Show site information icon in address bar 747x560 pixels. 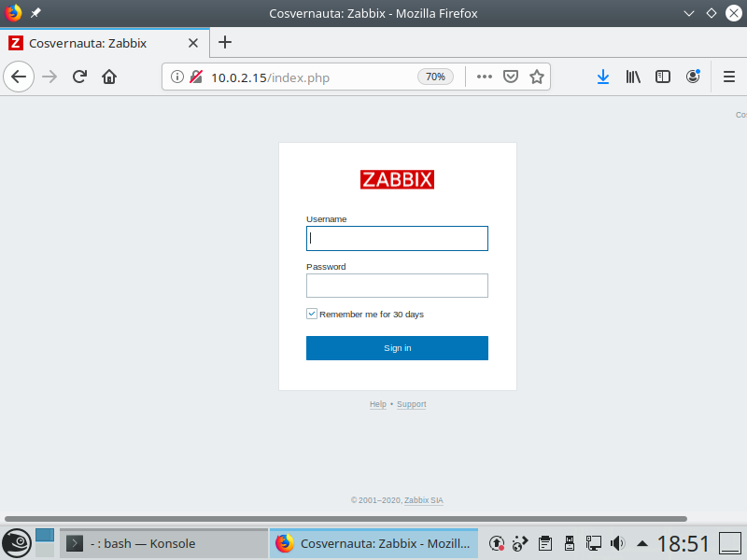point(177,77)
